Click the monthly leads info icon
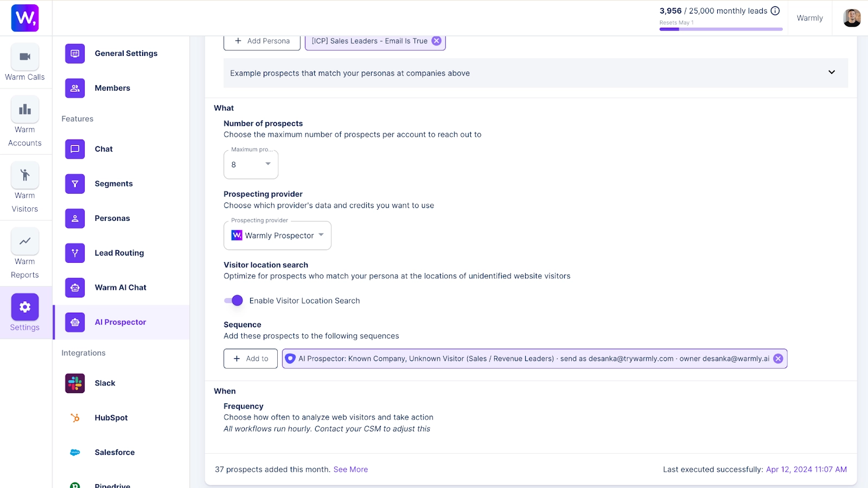This screenshot has height=488, width=868. tap(775, 11)
